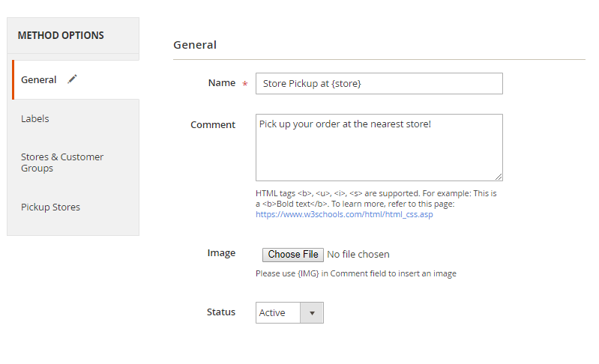Open Stores & Customer Groups tab
Screen dimensions: 599x364
[x=62, y=163]
